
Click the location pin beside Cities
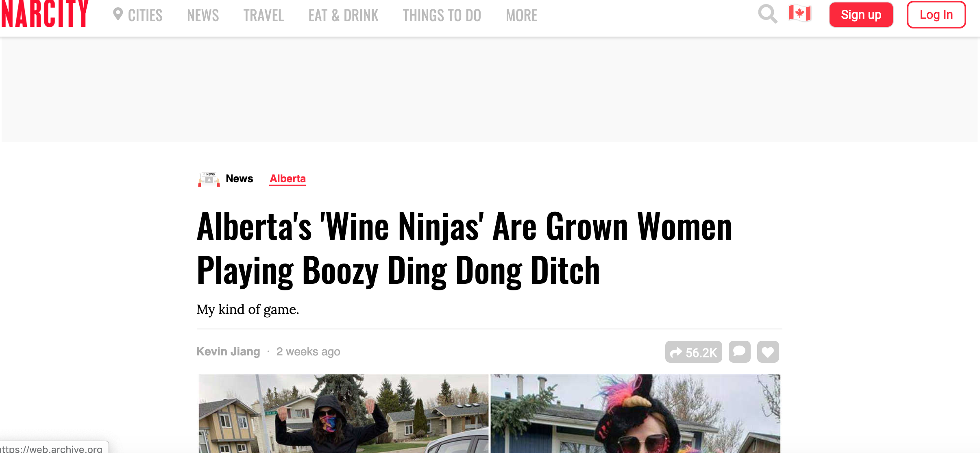coord(118,15)
